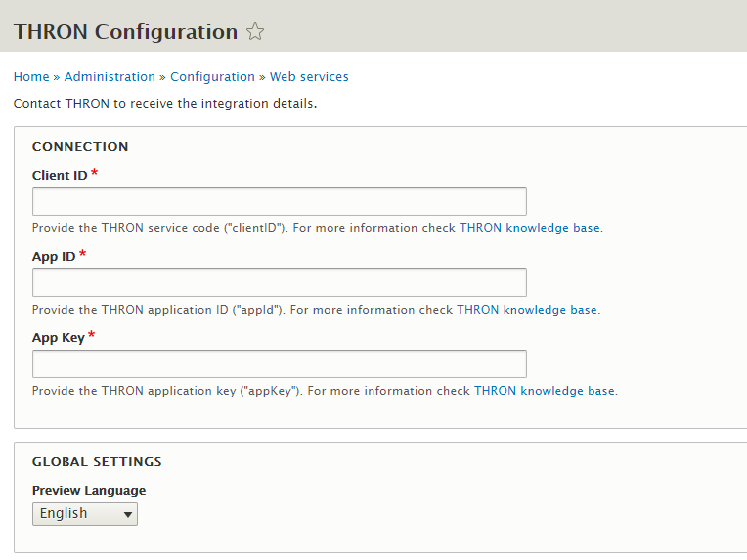Image resolution: width=747 pixels, height=560 pixels.
Task: Open knowledge base link under Client ID
Action: 530,228
